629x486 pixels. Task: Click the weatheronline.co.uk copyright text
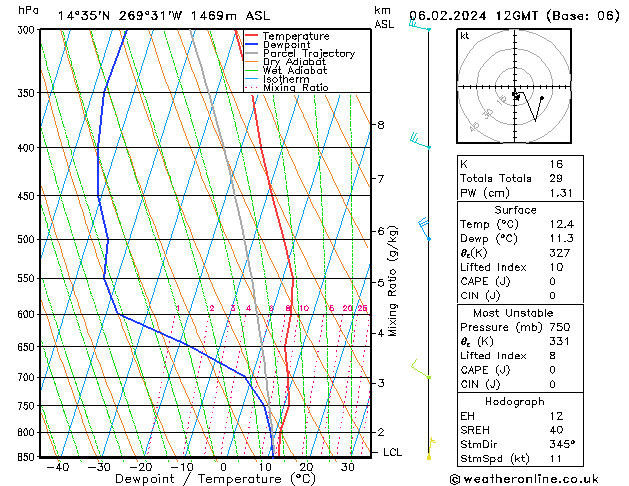pos(524,479)
